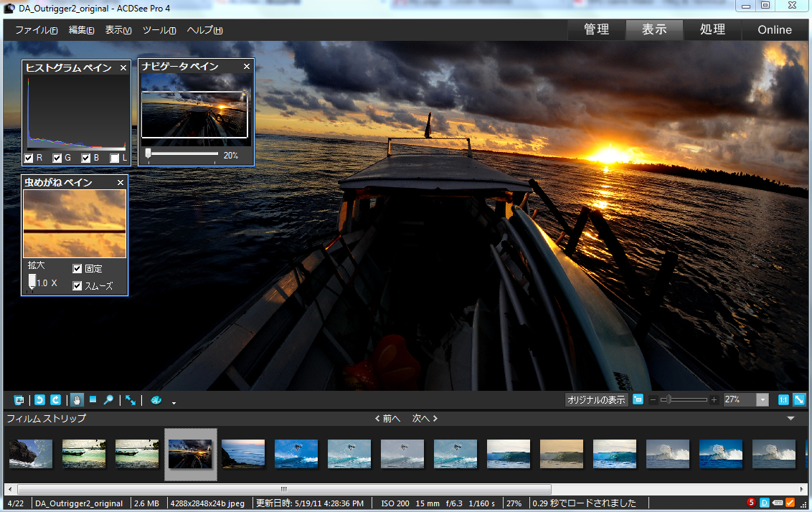Uncheck the 固定 checkbox
This screenshot has height=512, width=812.
[77, 269]
